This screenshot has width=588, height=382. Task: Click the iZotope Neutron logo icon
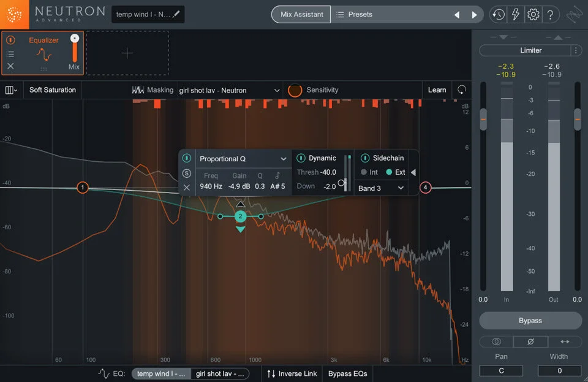14,14
